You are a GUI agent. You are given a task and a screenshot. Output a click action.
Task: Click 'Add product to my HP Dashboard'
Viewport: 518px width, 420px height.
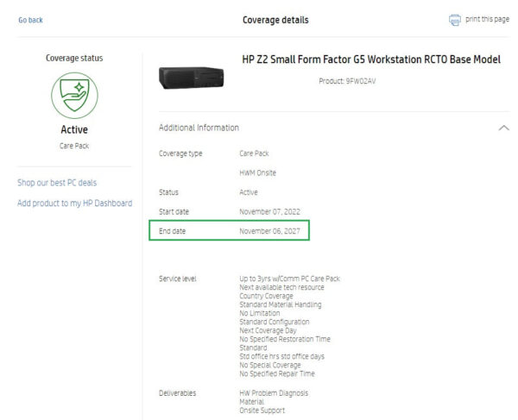click(x=74, y=204)
